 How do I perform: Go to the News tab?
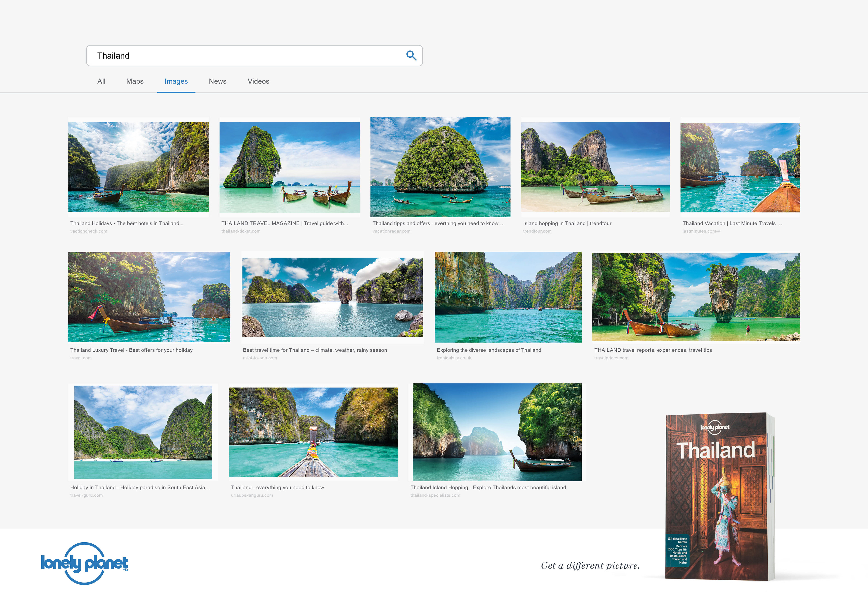pos(218,81)
